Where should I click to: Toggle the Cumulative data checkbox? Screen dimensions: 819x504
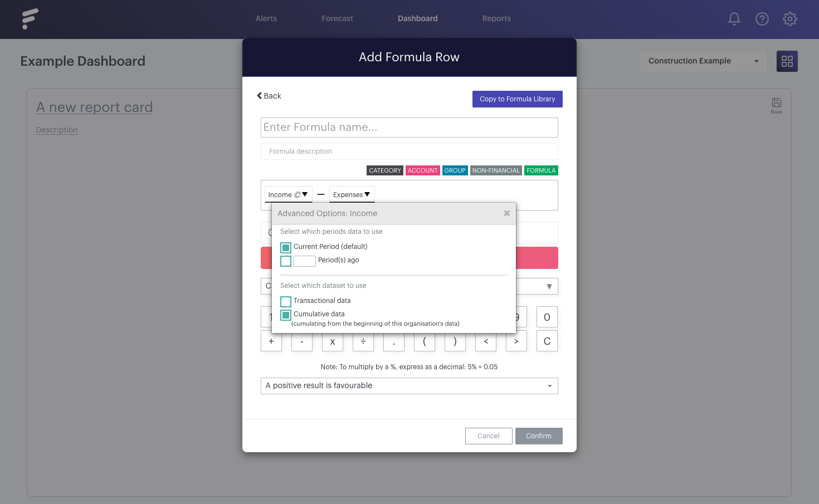point(286,315)
